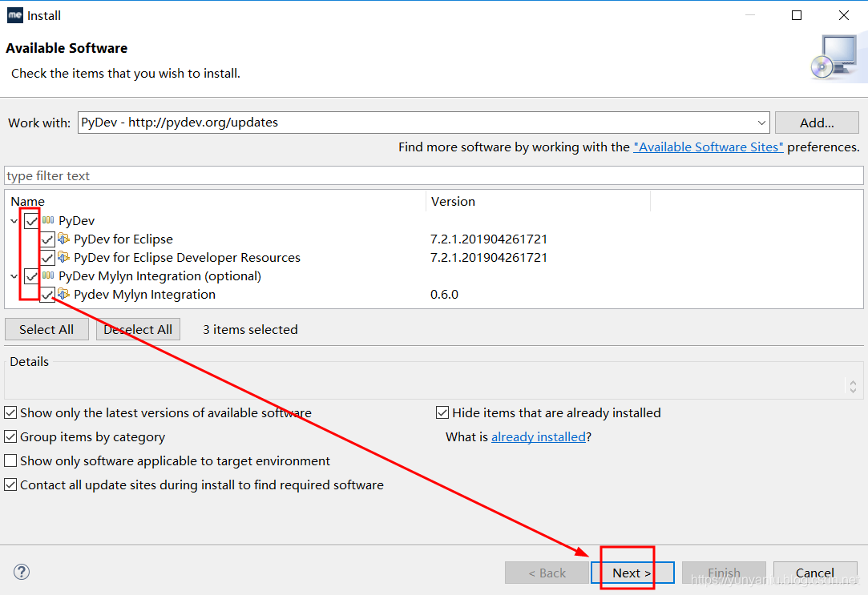Click the PyDev category icon

tap(48, 220)
